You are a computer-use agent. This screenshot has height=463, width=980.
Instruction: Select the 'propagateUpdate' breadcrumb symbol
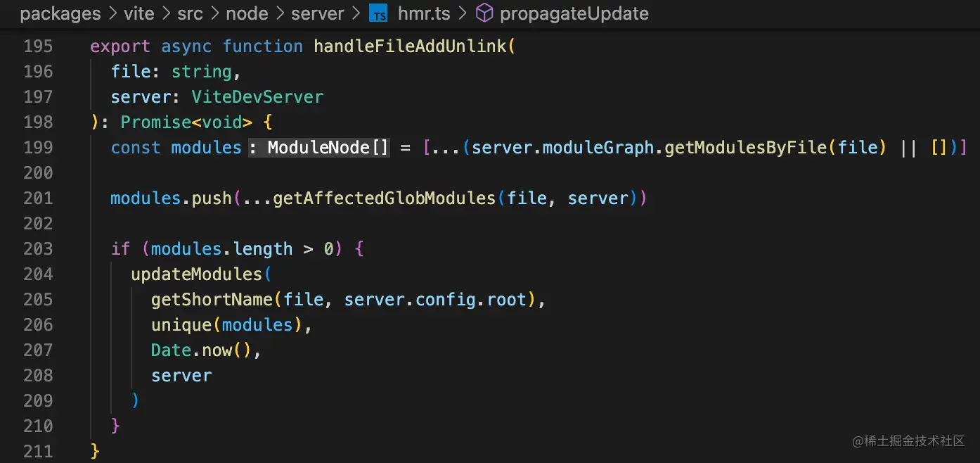(574, 13)
